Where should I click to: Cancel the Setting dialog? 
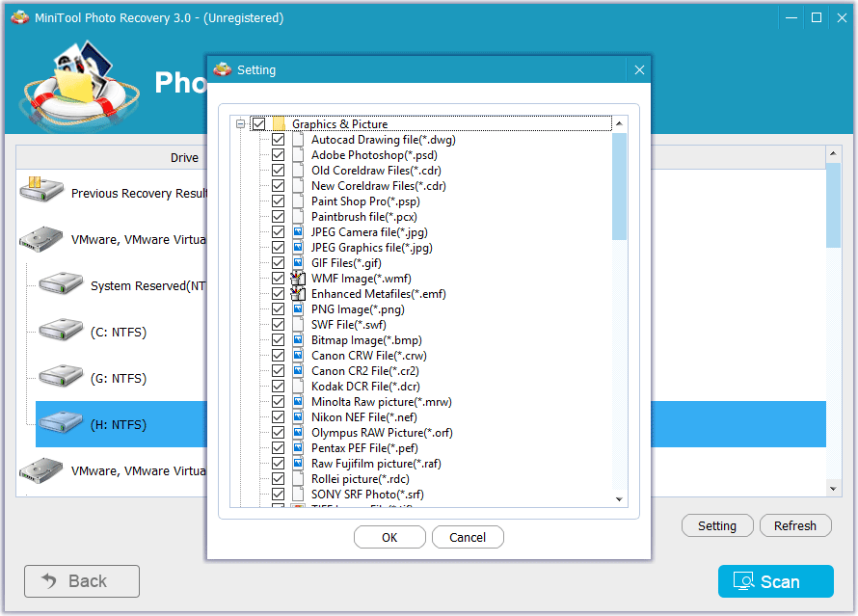coord(468,537)
